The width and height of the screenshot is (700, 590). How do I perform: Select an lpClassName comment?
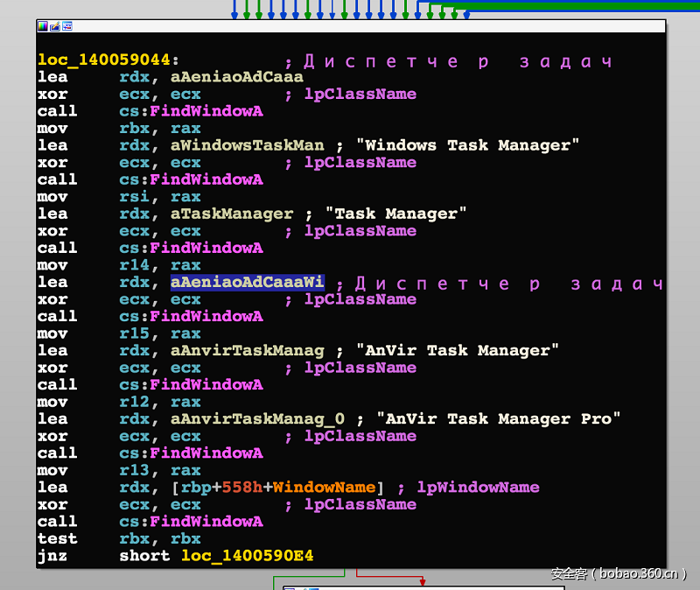pyautogui.click(x=360, y=95)
